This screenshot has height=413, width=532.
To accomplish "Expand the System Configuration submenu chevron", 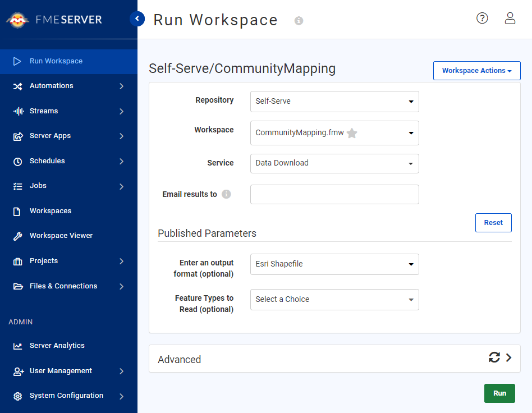I will (x=121, y=396).
